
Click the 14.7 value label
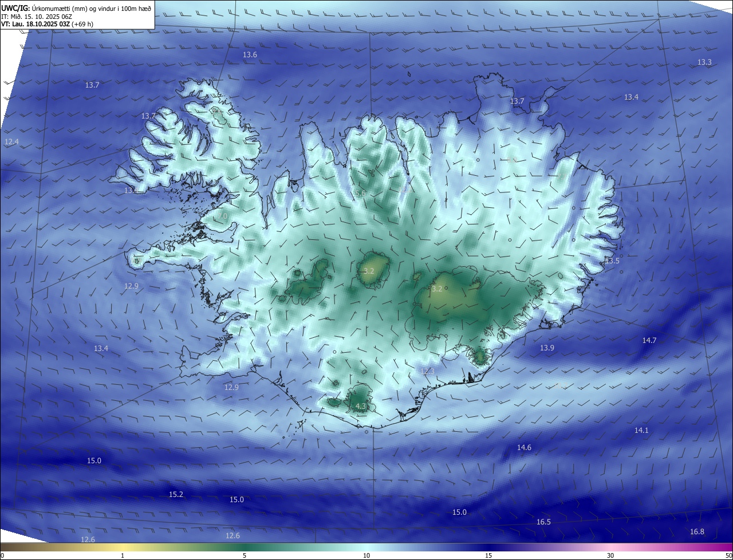pos(649,340)
